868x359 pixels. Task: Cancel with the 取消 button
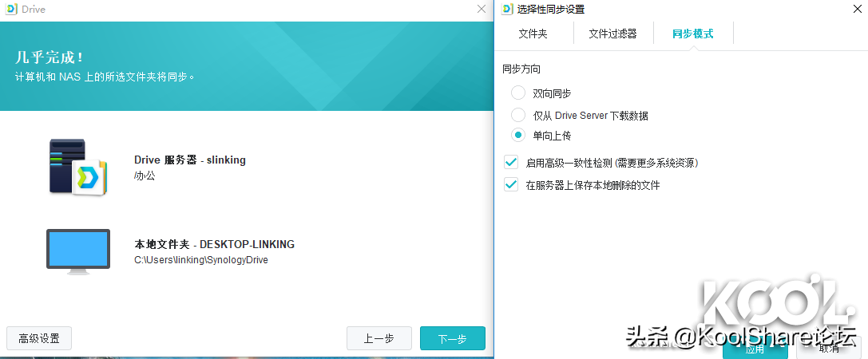(x=829, y=348)
